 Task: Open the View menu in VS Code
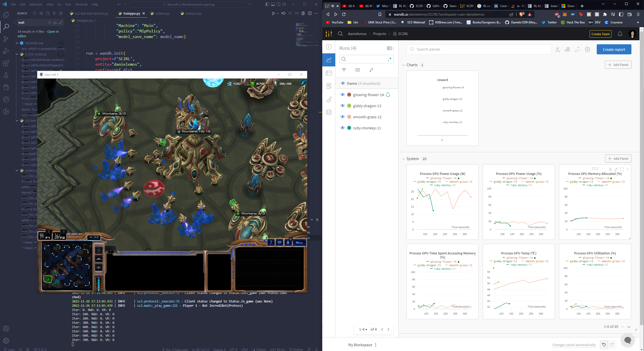[x=50, y=4]
